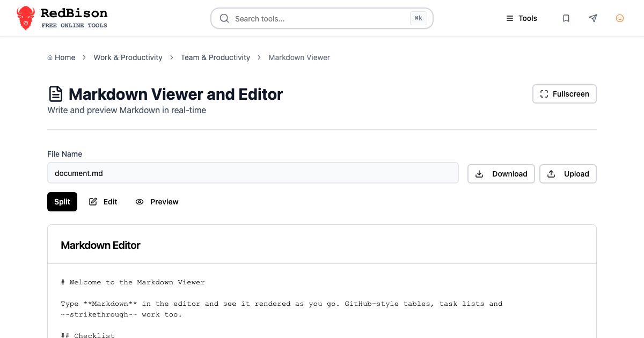Enter Fullscreen mode
This screenshot has height=338, width=644.
tap(565, 94)
